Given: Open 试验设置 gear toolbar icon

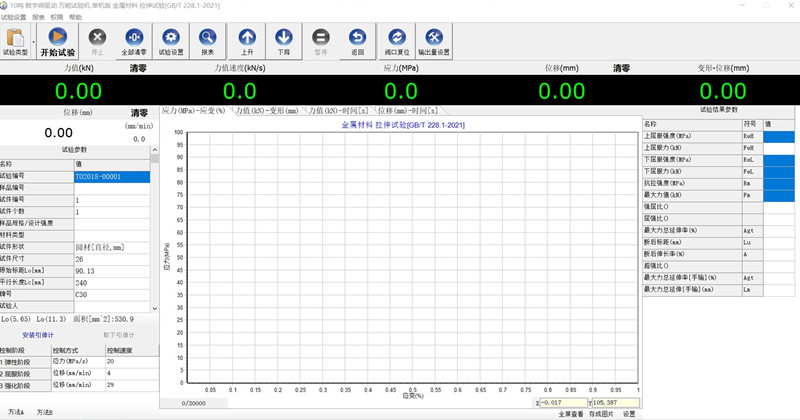Looking at the screenshot, I should coord(171,41).
